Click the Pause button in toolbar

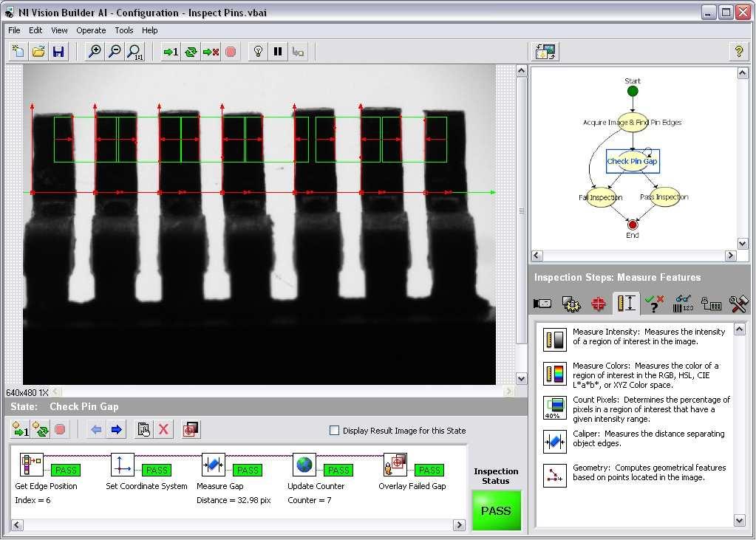278,52
